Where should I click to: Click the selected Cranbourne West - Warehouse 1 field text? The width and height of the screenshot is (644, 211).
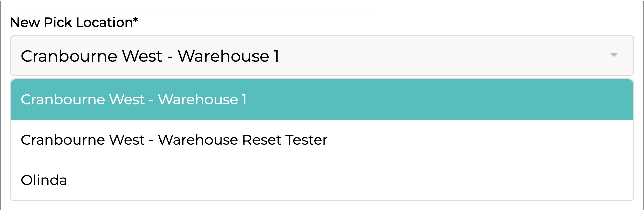[x=150, y=56]
